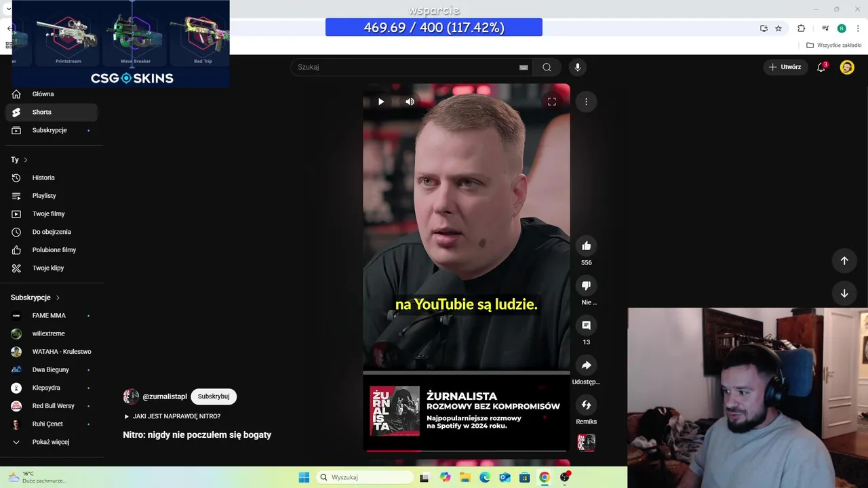
Task: Open the FAME MMA channel
Action: 52,316
